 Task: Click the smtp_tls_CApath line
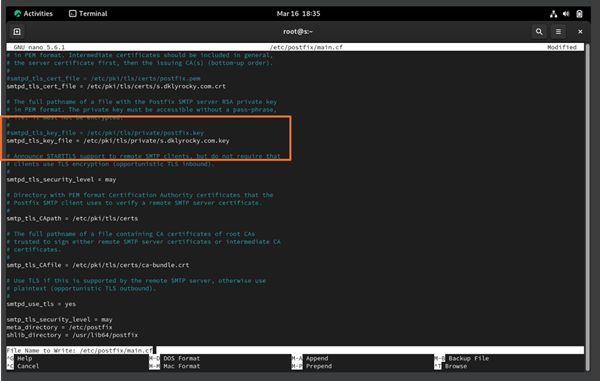tap(72, 218)
